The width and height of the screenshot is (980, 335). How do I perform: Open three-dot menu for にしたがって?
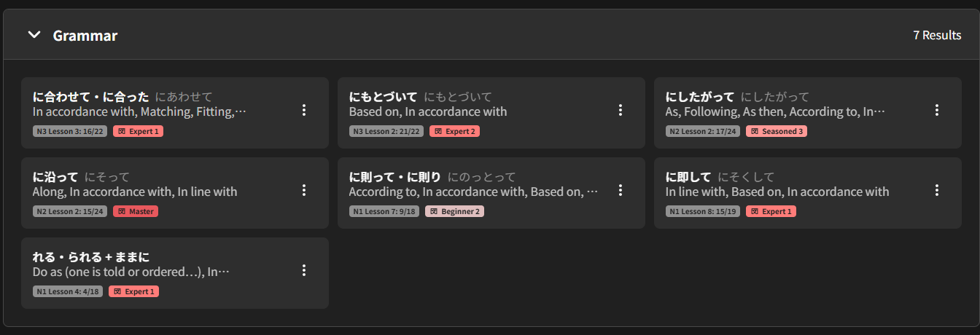tap(937, 110)
